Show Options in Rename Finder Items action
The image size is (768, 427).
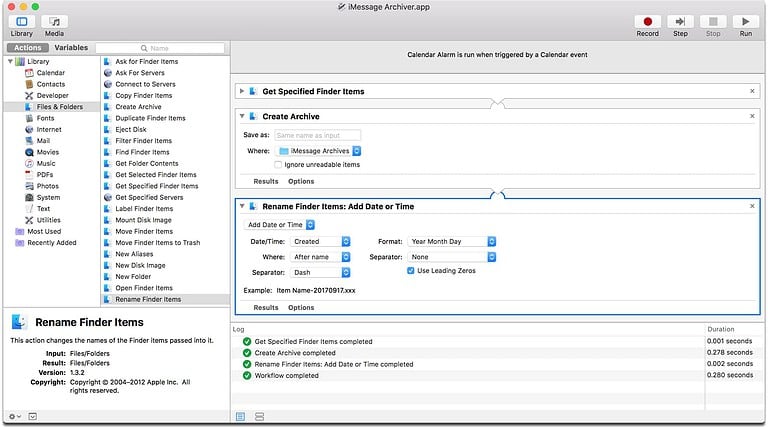301,308
